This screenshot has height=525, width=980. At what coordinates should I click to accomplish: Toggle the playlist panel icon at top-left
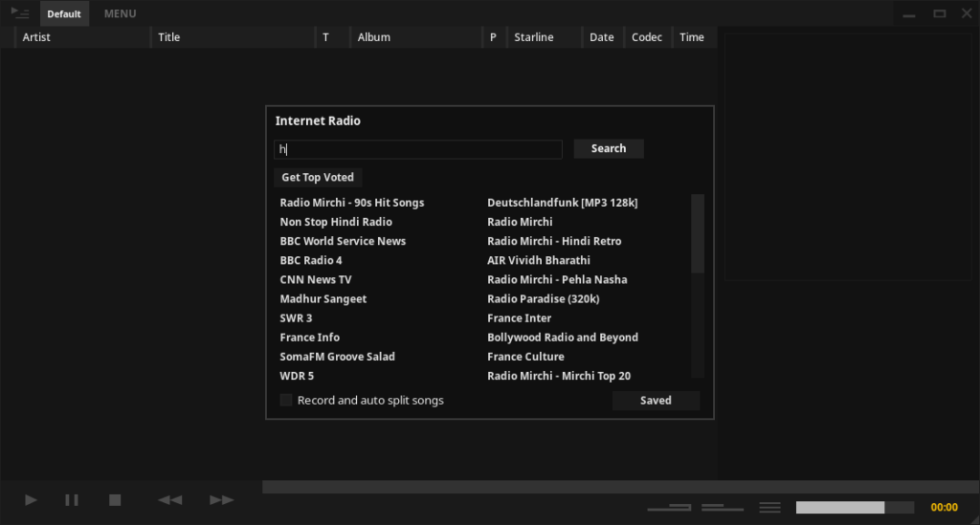20,13
